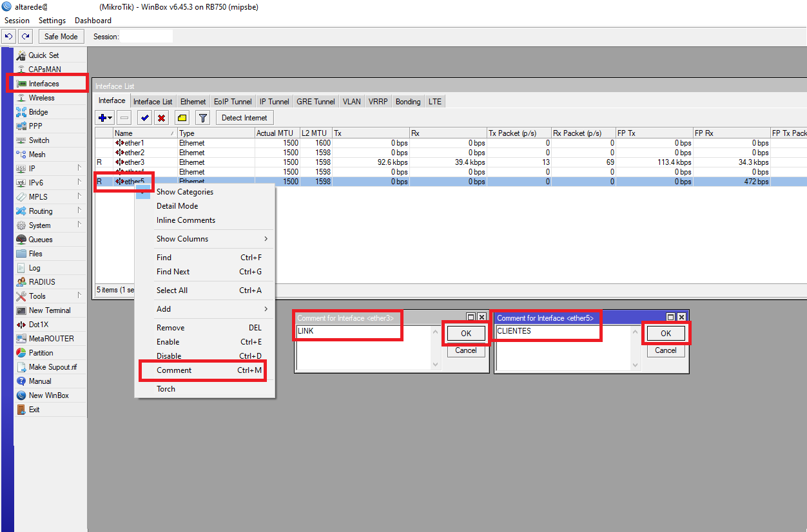
Task: Expand the Add submenu in context menu
Action: tap(204, 309)
